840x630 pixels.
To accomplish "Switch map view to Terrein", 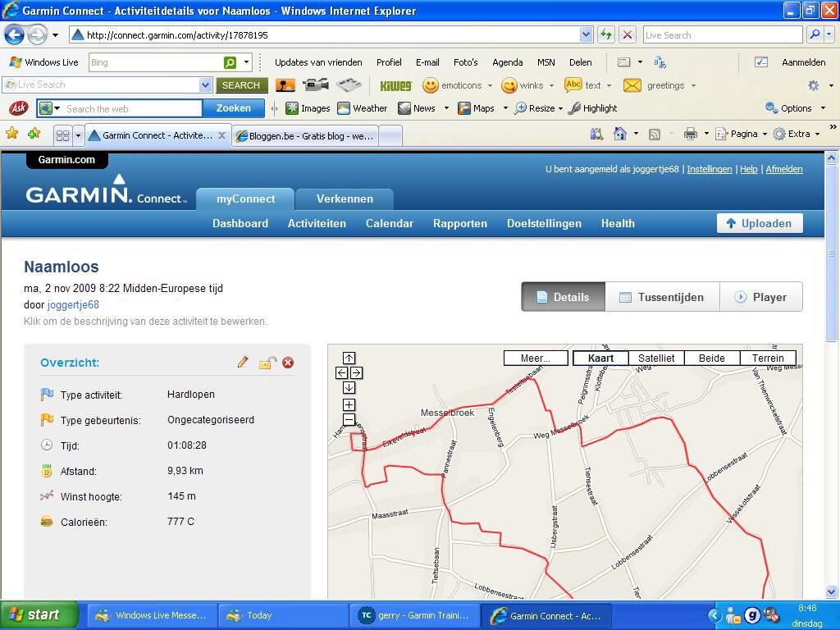I will click(768, 358).
